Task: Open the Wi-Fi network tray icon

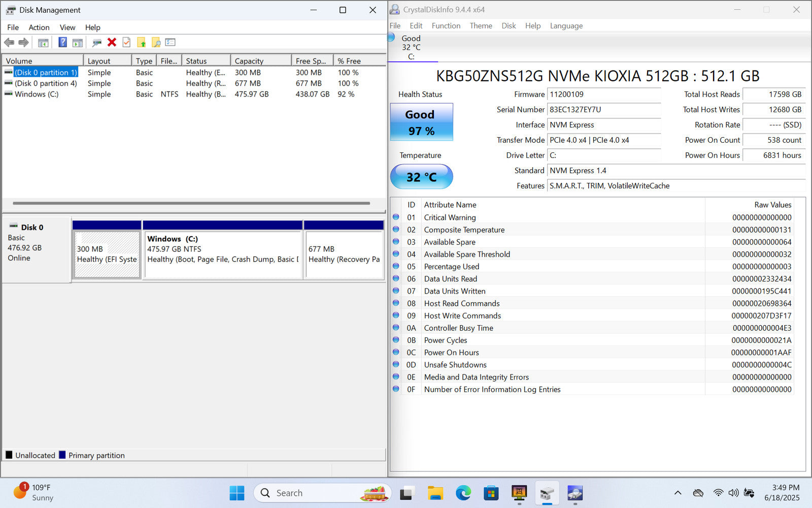Action: tap(718, 493)
